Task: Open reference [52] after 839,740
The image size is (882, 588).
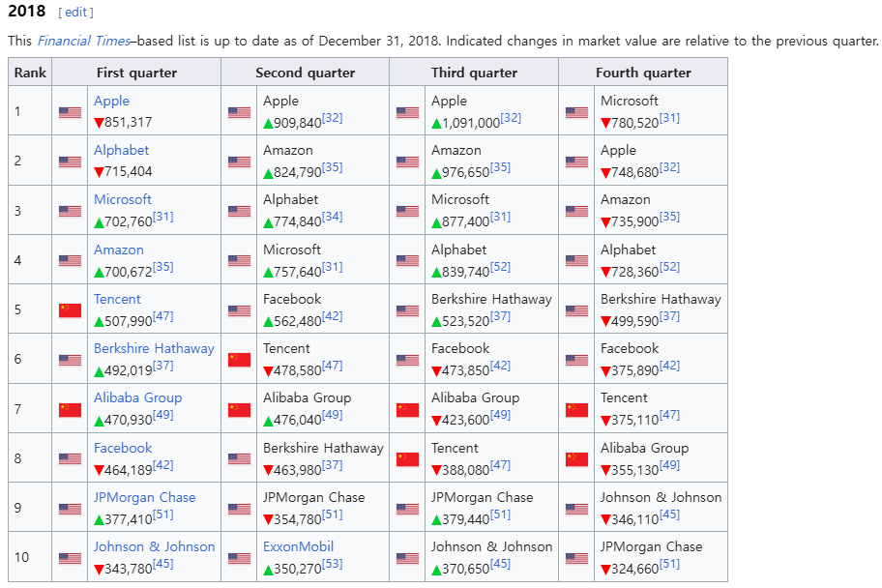Action: [501, 267]
